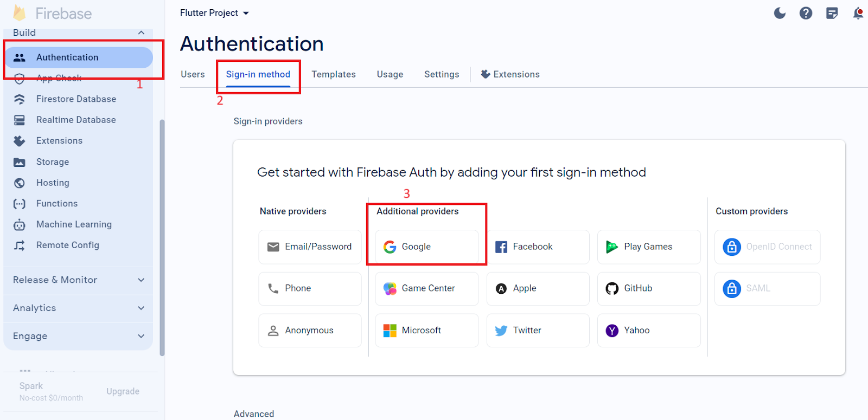Open the Usage tab

[390, 75]
